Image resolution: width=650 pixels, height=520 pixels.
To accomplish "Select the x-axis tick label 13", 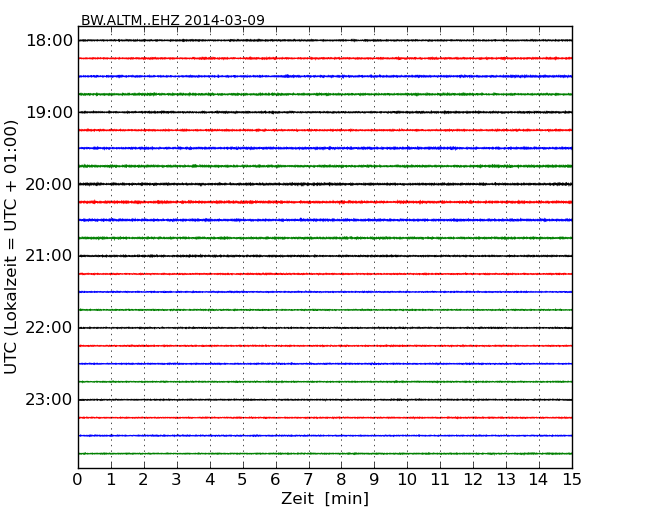I will [506, 479].
